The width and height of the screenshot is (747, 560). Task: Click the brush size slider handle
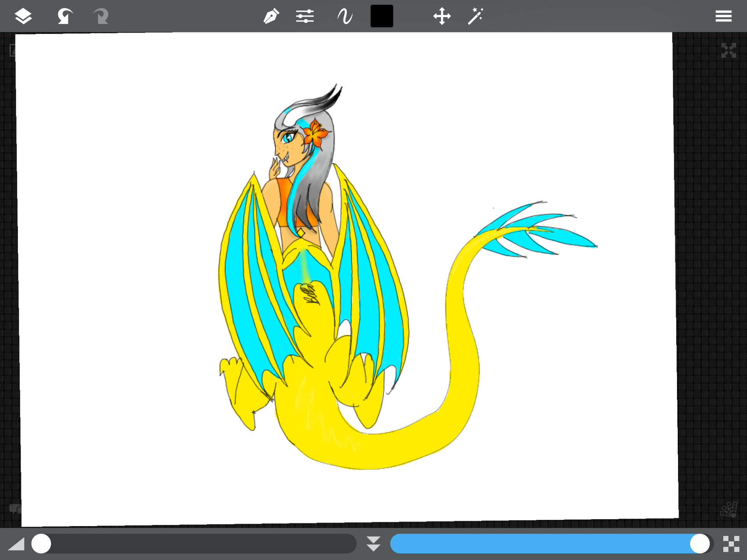click(41, 544)
